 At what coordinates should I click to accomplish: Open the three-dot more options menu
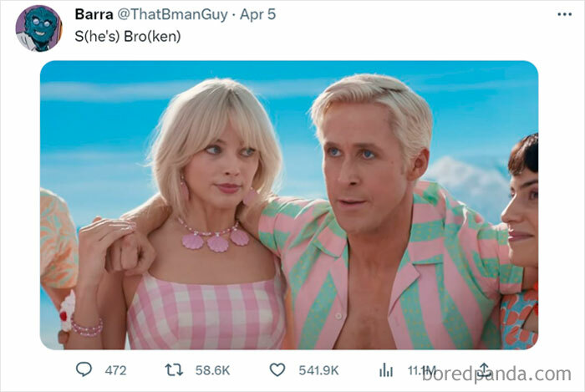pyautogui.click(x=564, y=14)
